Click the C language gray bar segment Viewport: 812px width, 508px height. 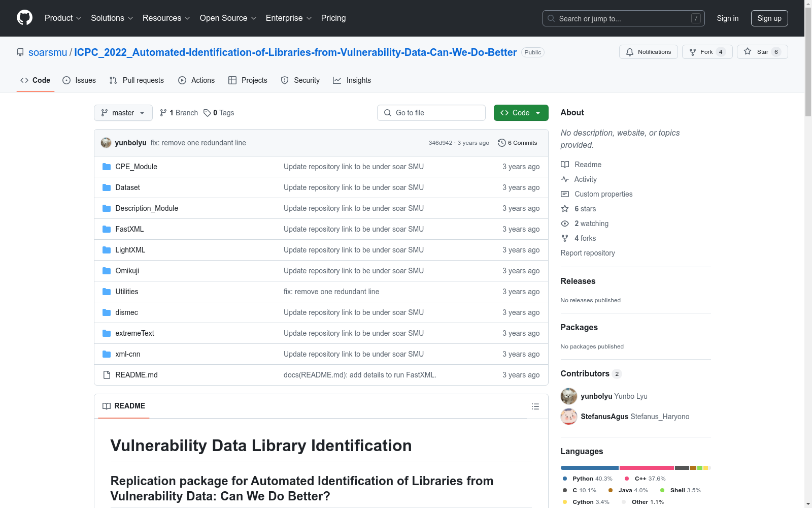[x=682, y=468]
